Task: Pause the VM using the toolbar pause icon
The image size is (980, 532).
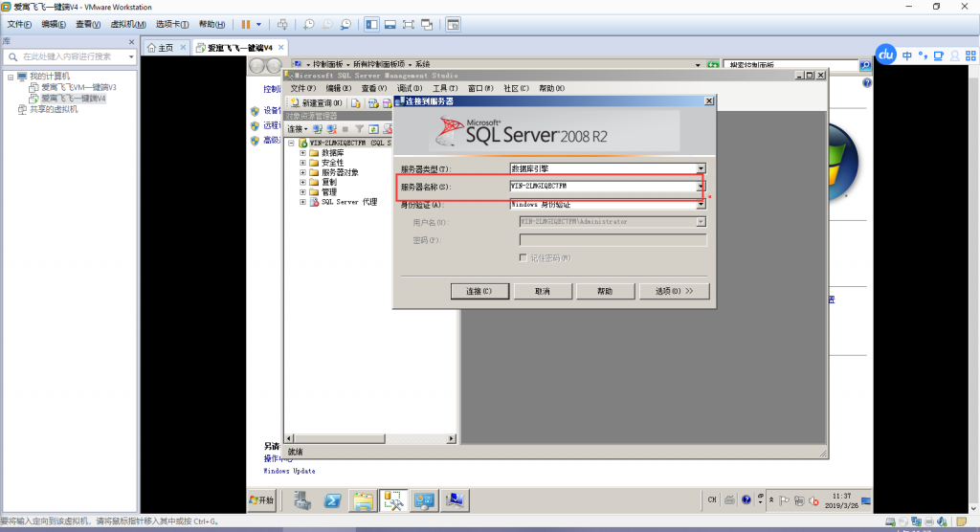Action: click(246, 24)
